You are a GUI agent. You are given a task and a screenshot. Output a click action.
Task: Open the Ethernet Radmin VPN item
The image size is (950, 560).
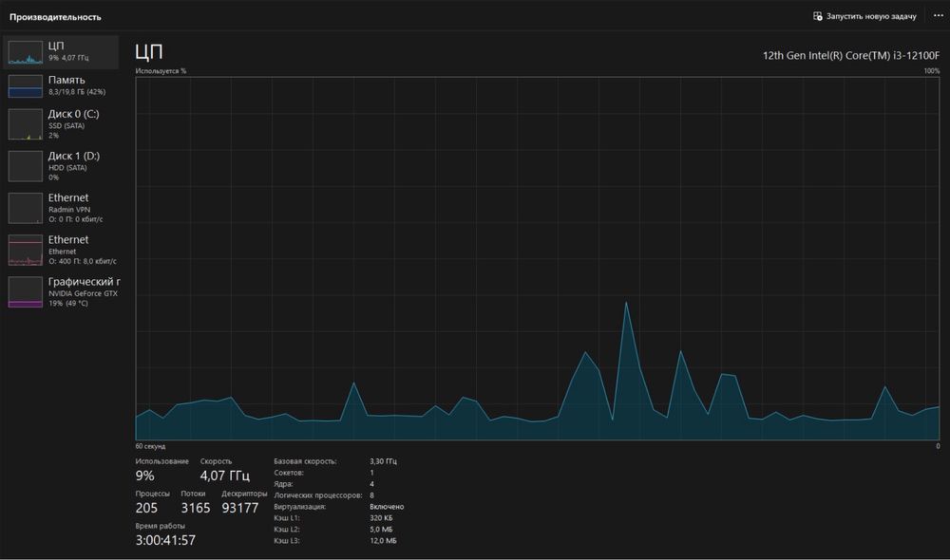[61, 208]
